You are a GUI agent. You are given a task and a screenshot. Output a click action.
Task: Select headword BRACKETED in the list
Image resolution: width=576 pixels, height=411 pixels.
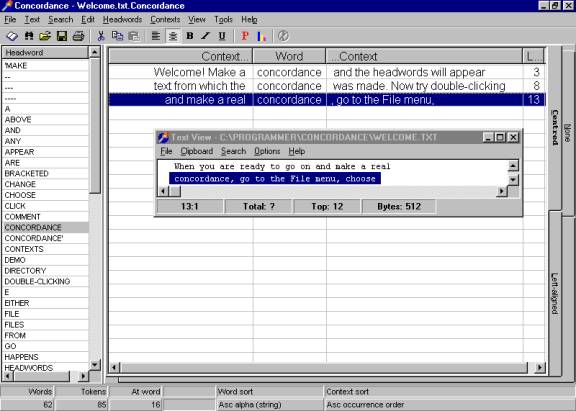46,173
